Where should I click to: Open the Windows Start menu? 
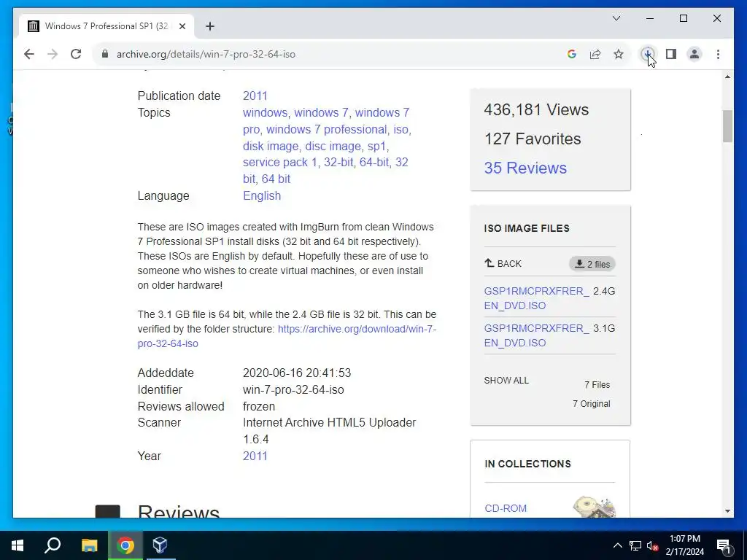click(x=18, y=545)
